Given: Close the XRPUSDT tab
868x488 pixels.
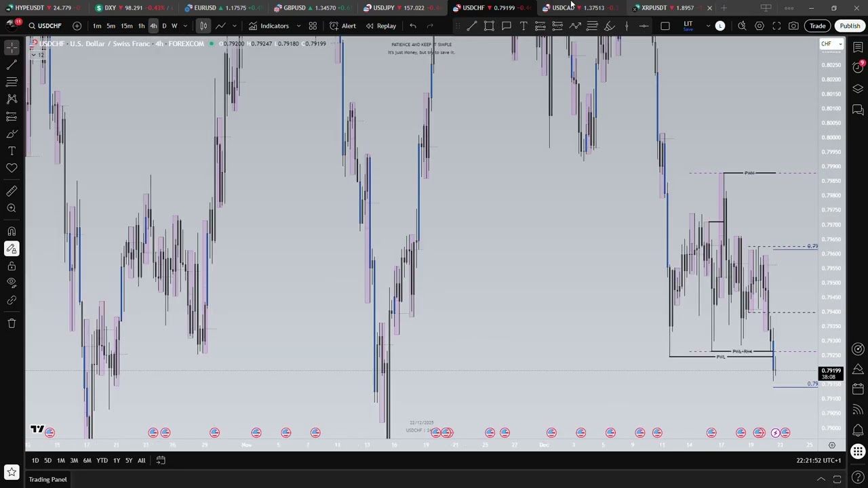Looking at the screenshot, I should pyautogui.click(x=709, y=8).
